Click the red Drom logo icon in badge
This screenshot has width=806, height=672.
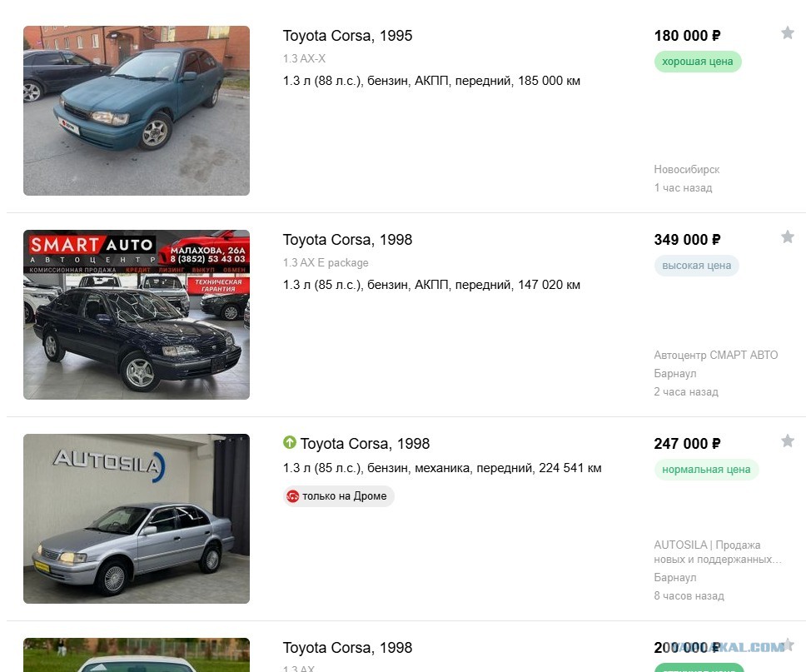tap(292, 496)
